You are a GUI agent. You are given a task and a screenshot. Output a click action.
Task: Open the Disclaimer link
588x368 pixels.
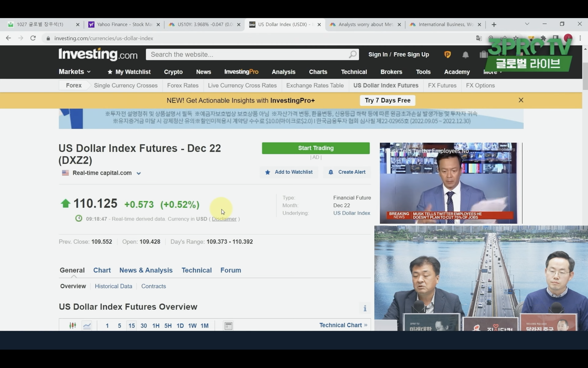point(224,219)
